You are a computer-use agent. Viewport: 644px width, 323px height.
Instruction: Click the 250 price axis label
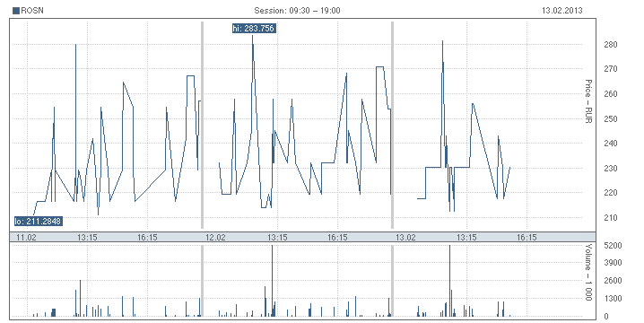pyautogui.click(x=611, y=118)
